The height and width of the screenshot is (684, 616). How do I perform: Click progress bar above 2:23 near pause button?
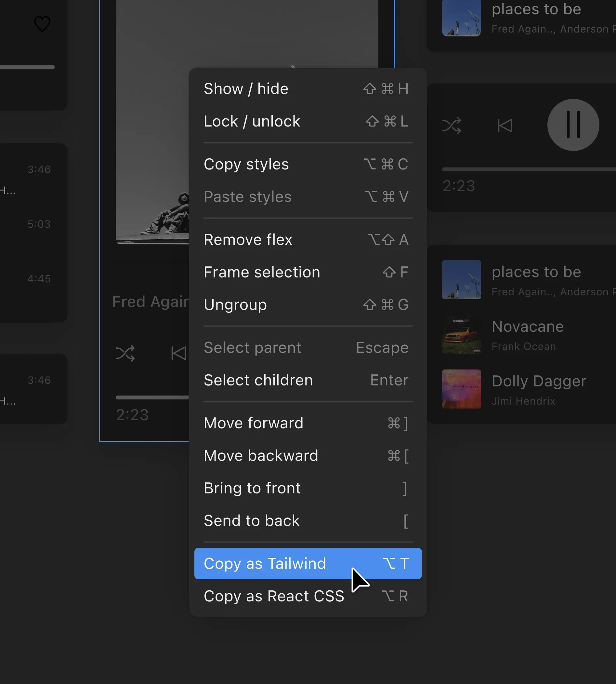coord(528,169)
